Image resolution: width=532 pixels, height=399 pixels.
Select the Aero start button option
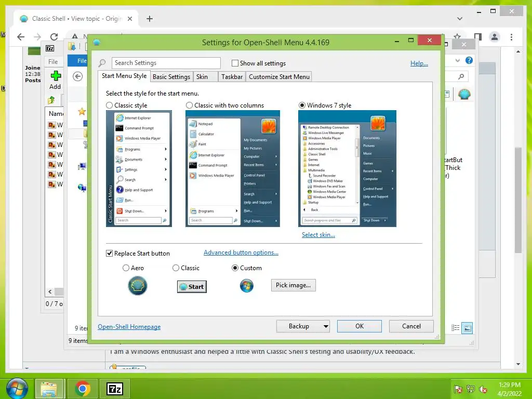[126, 268]
